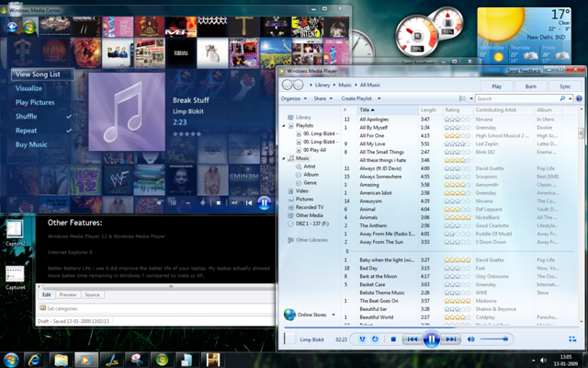
Task: Click back arrow in Windows Media Center
Action: [12, 27]
